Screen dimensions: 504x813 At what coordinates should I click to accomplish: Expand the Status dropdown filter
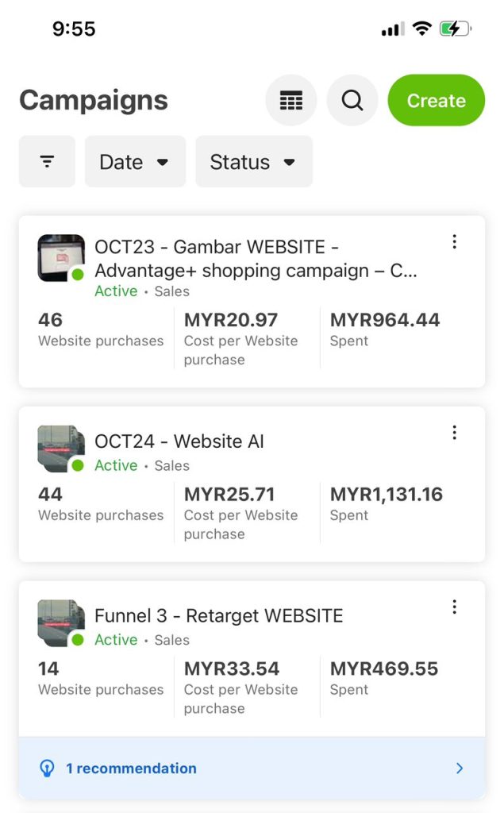[x=253, y=162]
